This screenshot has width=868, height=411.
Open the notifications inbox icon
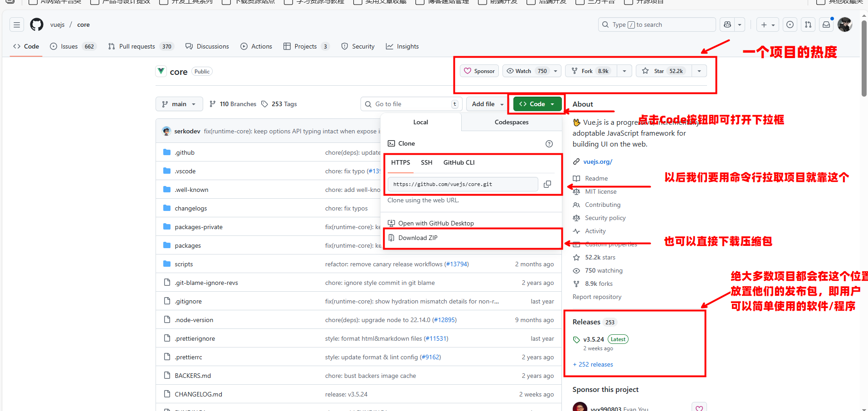(x=826, y=24)
